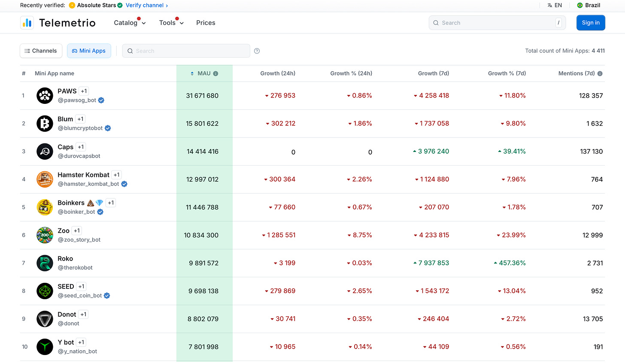Open the Prices page
This screenshot has height=364, width=625.
click(x=206, y=23)
